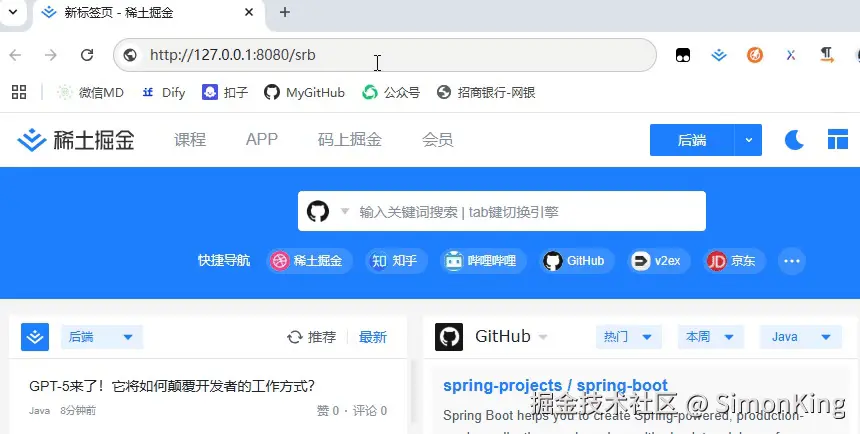Open the 码上掘金 menu item
The height and width of the screenshot is (434, 860).
[x=349, y=140]
